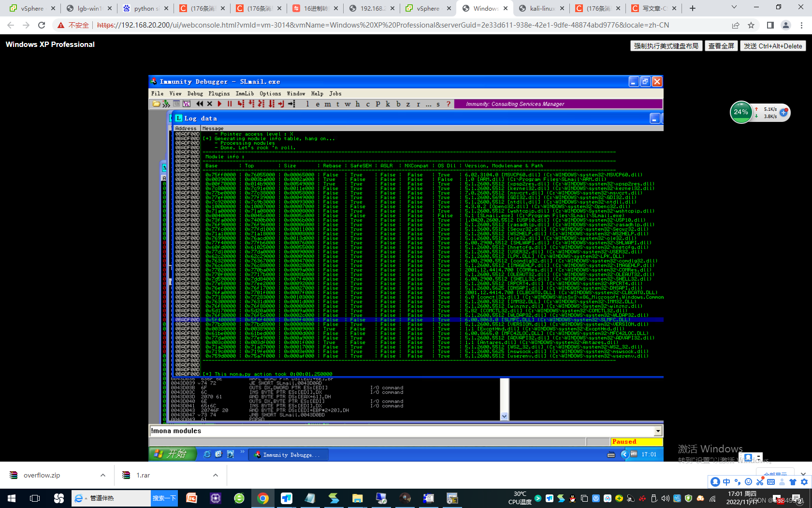Click 发送 Ctrl+Alt+Delete button

tap(773, 46)
